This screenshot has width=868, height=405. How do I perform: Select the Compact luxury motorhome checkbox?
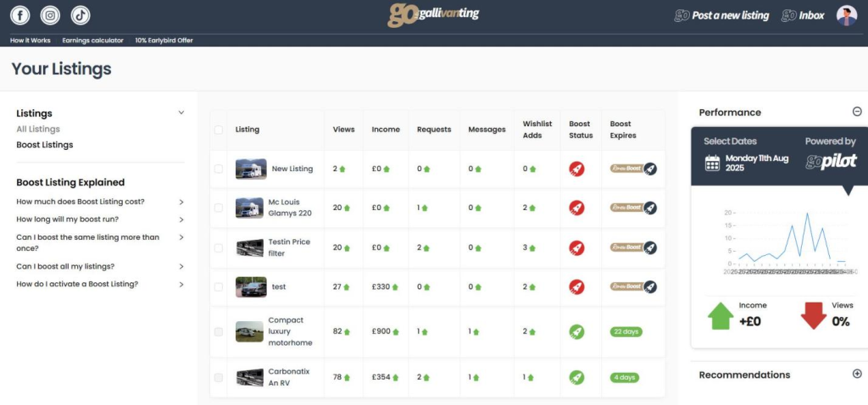pyautogui.click(x=219, y=331)
